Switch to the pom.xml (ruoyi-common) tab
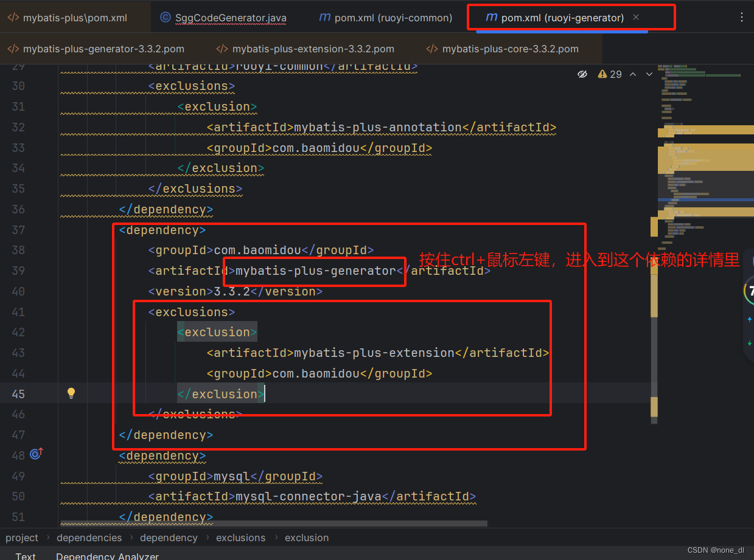 (385, 18)
